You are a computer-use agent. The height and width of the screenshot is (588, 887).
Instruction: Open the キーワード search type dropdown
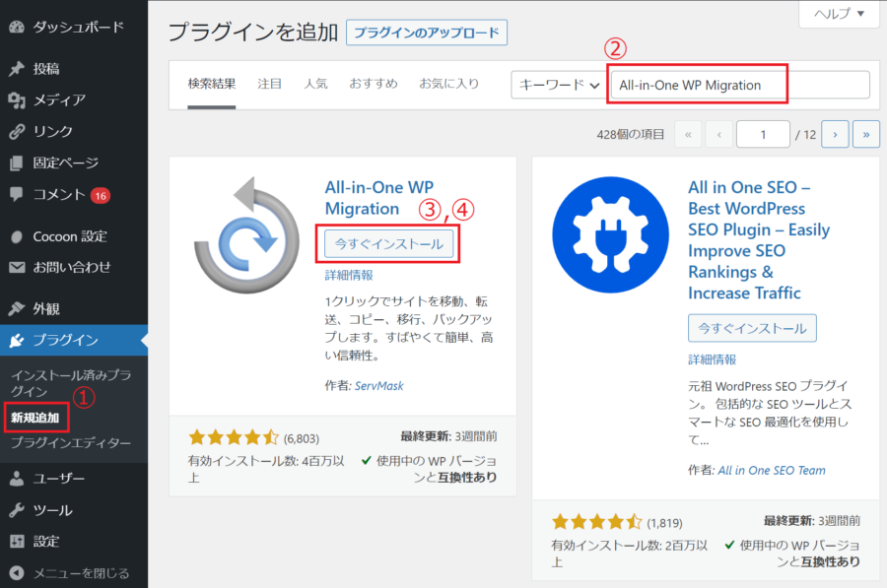[x=559, y=85]
